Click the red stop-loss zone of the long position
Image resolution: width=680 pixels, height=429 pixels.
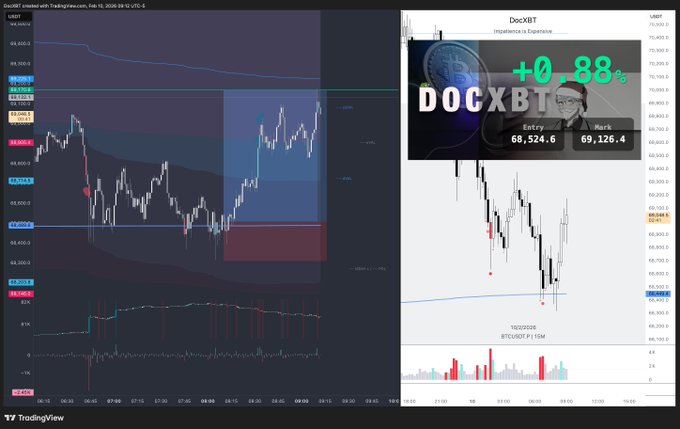(x=275, y=242)
